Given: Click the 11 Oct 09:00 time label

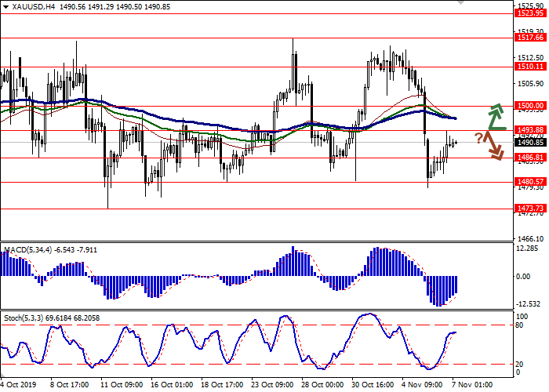Looking at the screenshot, I should (x=121, y=386).
